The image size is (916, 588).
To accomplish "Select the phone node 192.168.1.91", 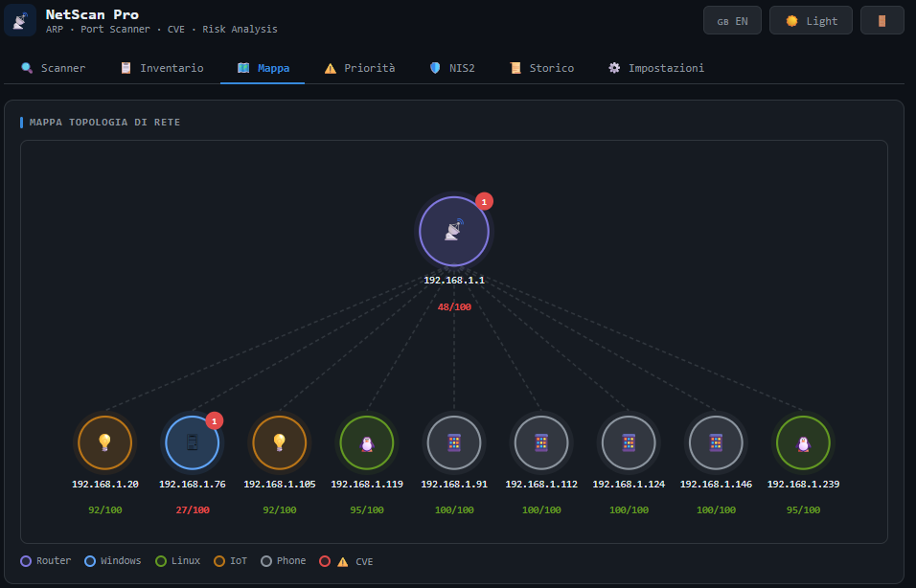I will [454, 442].
